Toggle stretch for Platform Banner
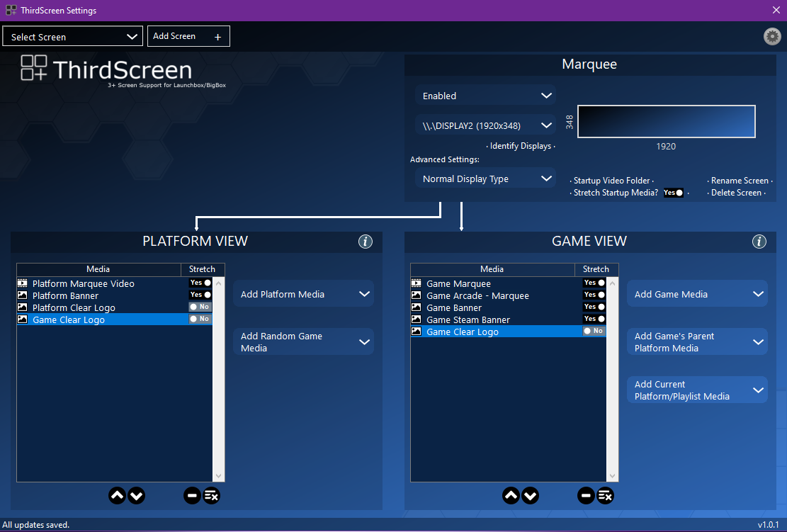787x532 pixels. pyautogui.click(x=200, y=295)
